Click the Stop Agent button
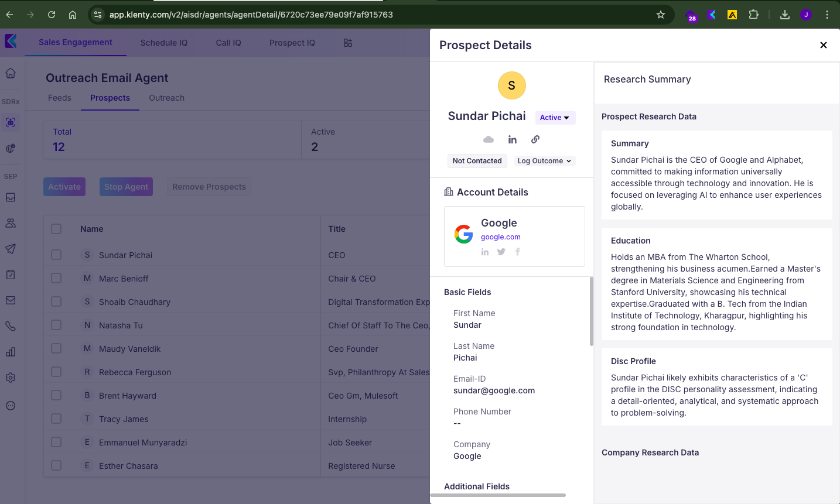 (x=127, y=187)
